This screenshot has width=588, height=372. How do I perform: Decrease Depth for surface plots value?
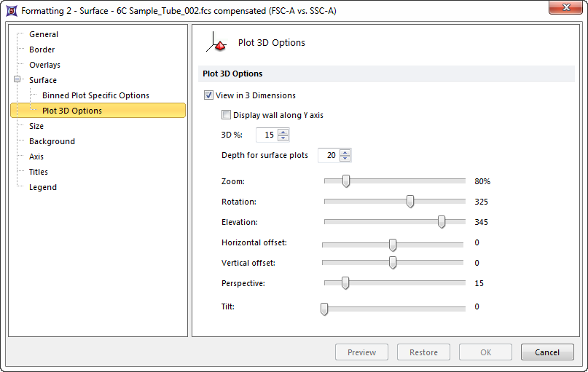click(x=345, y=159)
